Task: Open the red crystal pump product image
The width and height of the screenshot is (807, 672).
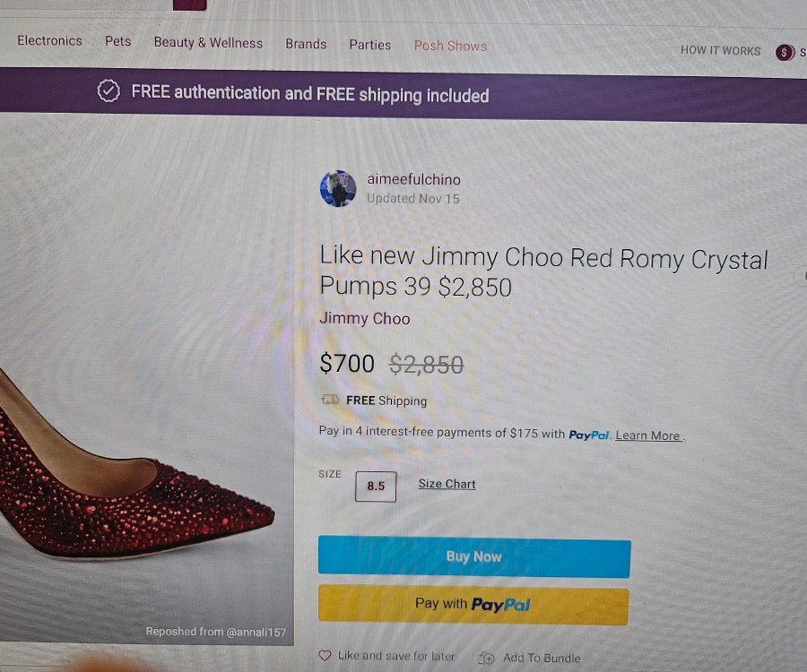Action: point(147,381)
